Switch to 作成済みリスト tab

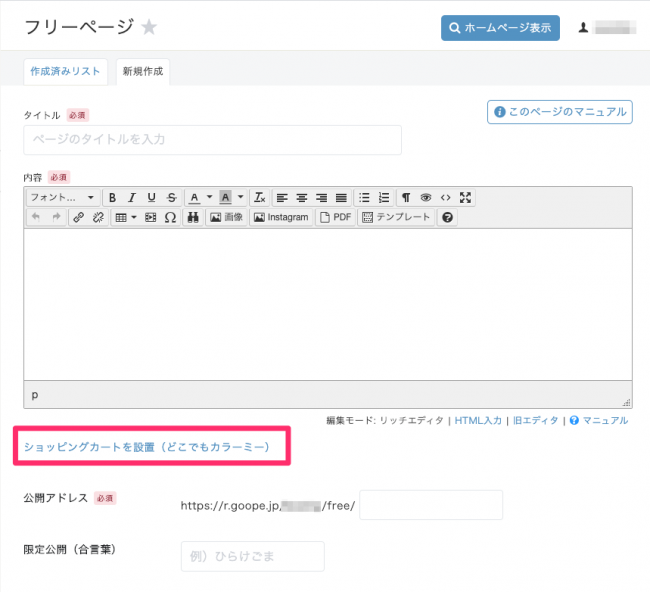pyautogui.click(x=65, y=72)
